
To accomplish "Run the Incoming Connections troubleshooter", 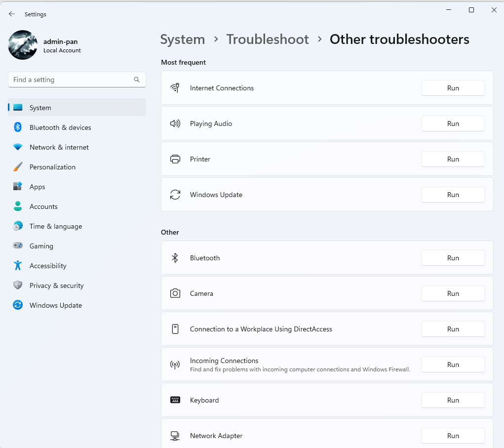I will tap(453, 365).
